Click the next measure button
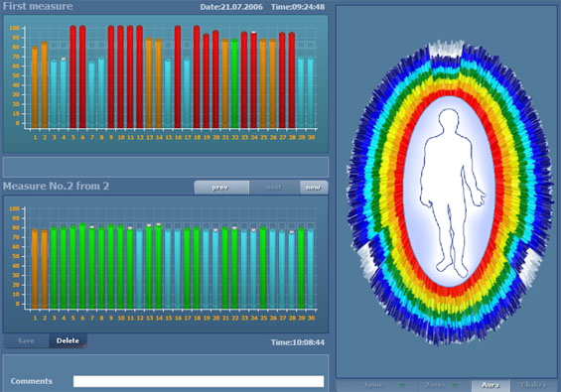561x392 pixels. [274, 188]
